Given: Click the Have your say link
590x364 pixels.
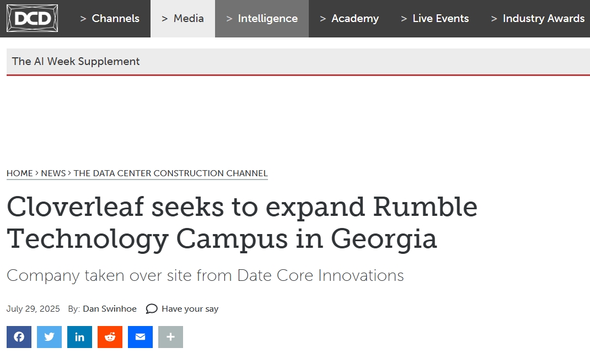Looking at the screenshot, I should (190, 309).
